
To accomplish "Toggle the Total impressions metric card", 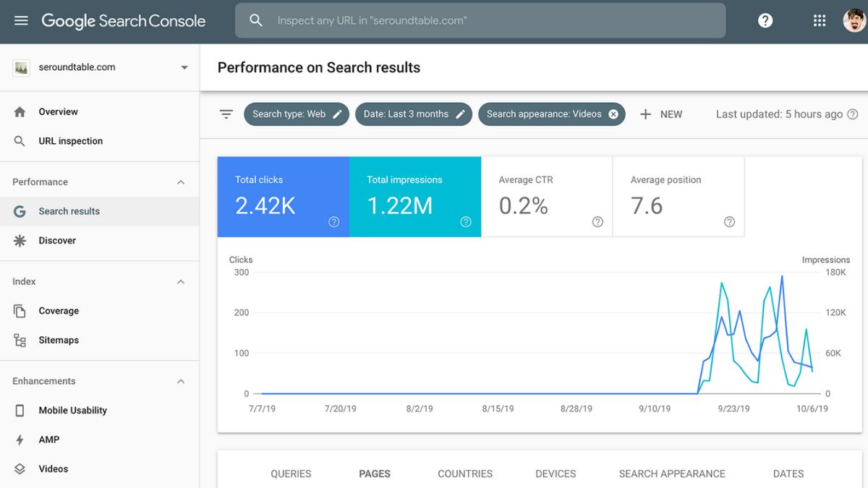I will (415, 197).
